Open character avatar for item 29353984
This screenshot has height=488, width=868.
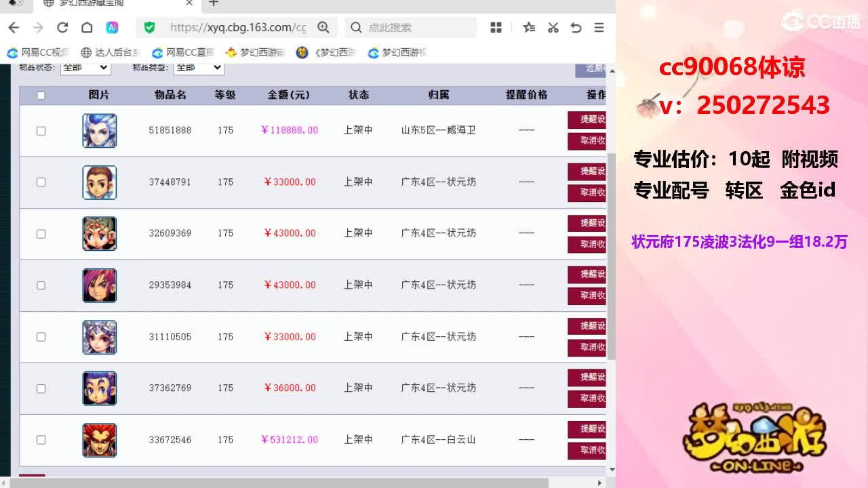(100, 285)
